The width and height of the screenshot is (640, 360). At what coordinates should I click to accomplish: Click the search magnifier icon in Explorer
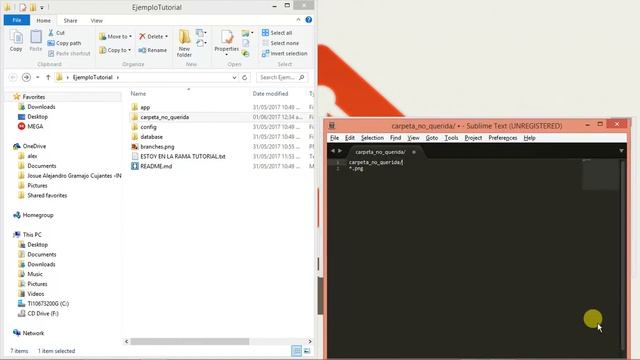(302, 77)
